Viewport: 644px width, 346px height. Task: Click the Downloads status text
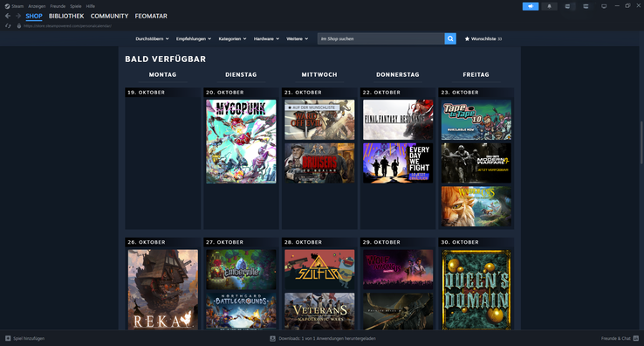327,338
